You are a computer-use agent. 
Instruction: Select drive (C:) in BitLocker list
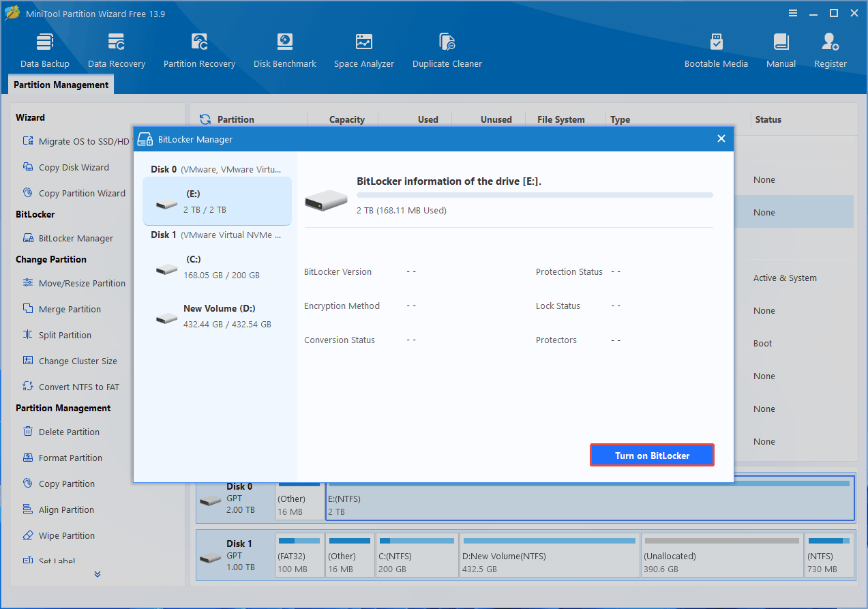tap(217, 267)
